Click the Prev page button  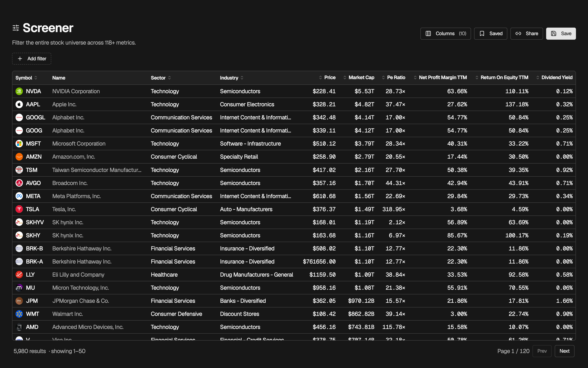(x=542, y=351)
